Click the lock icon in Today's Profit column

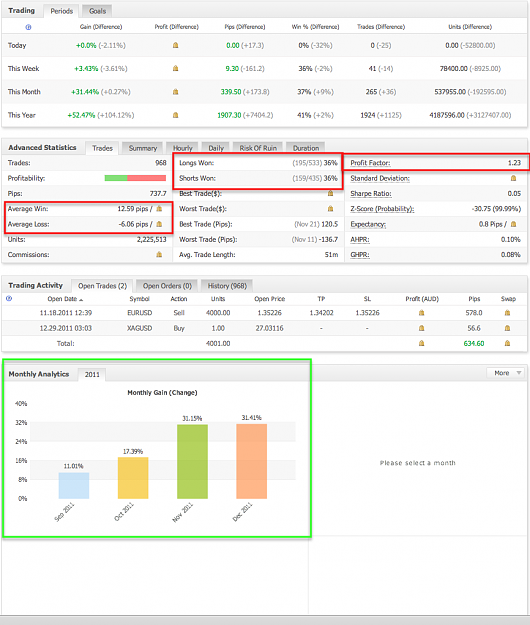(175, 45)
